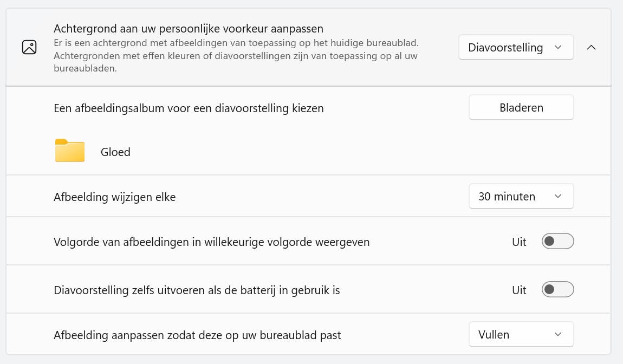Click the heading "Achtergrond aan uw persoonlijke voorkeur aanpassen"

[188, 29]
